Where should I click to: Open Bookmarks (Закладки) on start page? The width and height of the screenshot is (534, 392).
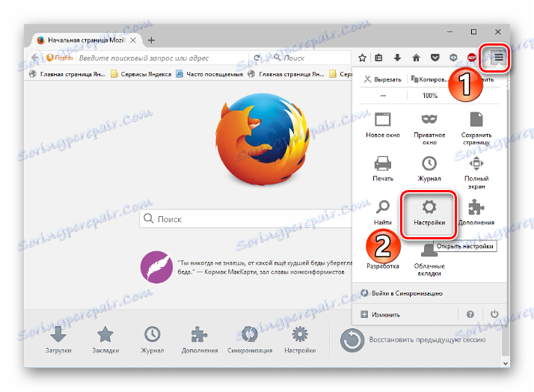(105, 340)
